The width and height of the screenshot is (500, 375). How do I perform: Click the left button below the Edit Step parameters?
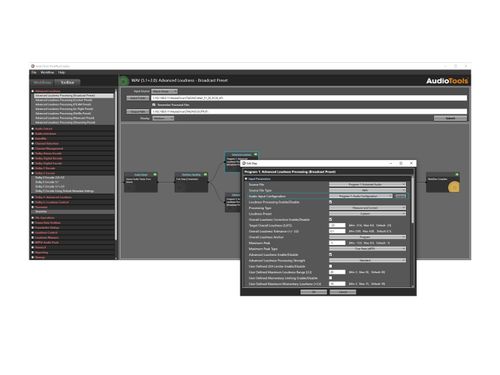314,292
